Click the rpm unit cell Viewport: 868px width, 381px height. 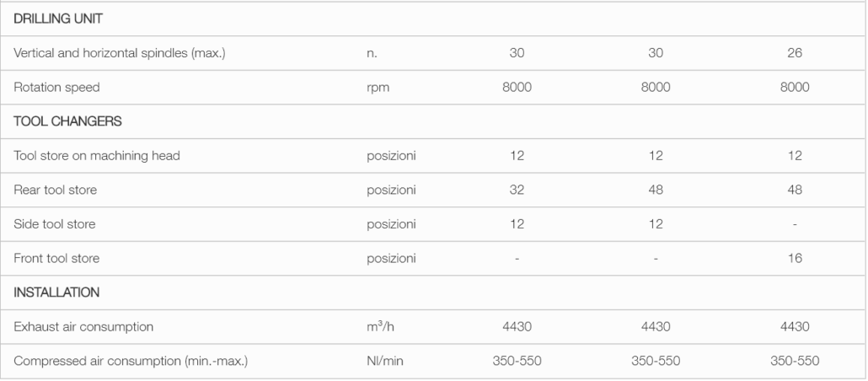[378, 88]
